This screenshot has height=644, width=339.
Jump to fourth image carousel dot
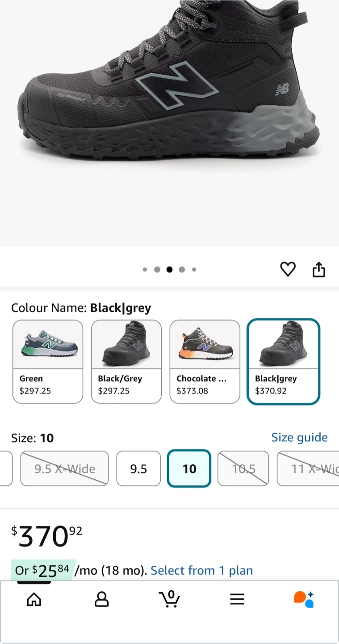pyautogui.click(x=182, y=269)
